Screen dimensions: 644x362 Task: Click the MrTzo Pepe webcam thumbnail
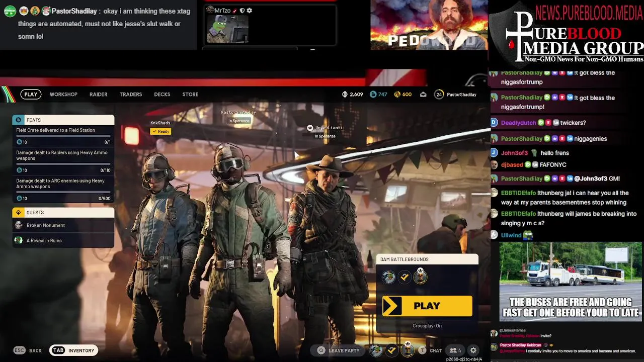(227, 29)
